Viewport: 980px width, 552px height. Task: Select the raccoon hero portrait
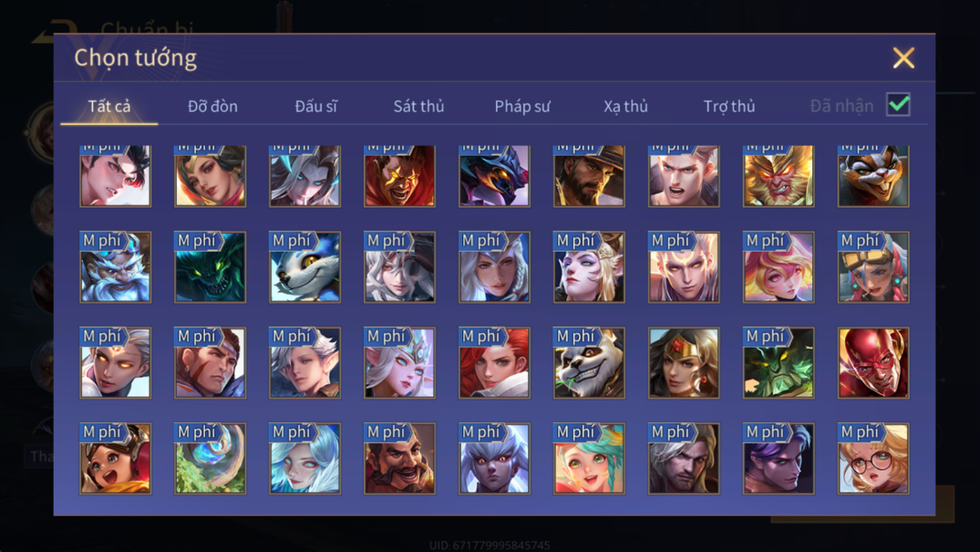click(873, 175)
